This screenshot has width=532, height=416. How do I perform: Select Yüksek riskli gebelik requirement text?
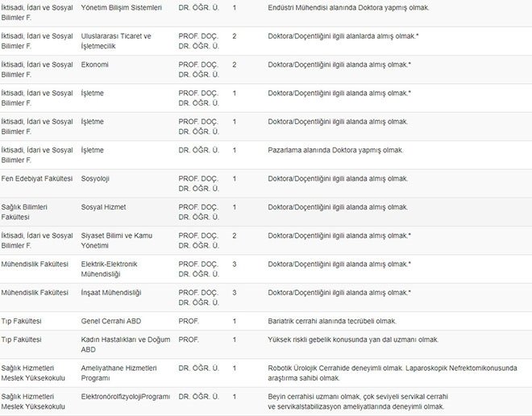tap(353, 339)
